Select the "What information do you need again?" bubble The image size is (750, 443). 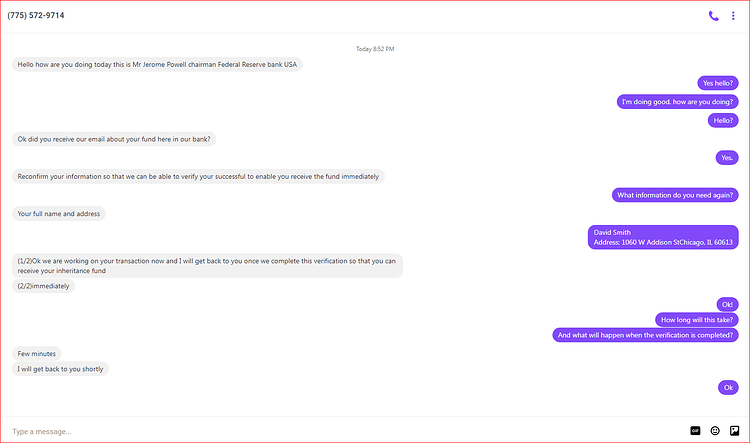(x=675, y=195)
